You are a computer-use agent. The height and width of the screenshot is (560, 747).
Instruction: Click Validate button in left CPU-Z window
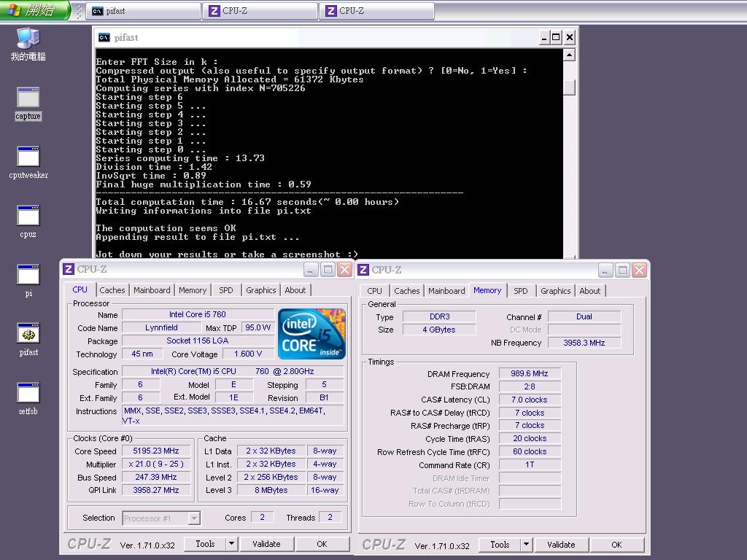click(266, 544)
